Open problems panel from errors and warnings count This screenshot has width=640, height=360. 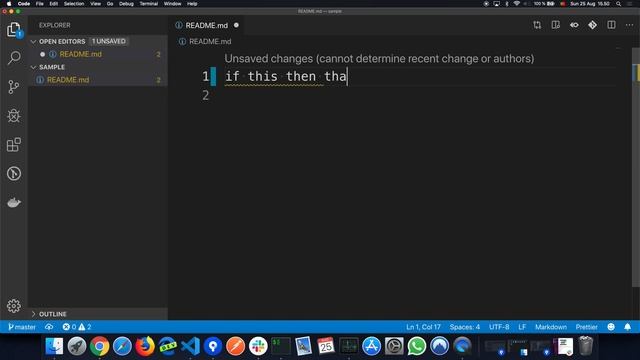coord(77,327)
